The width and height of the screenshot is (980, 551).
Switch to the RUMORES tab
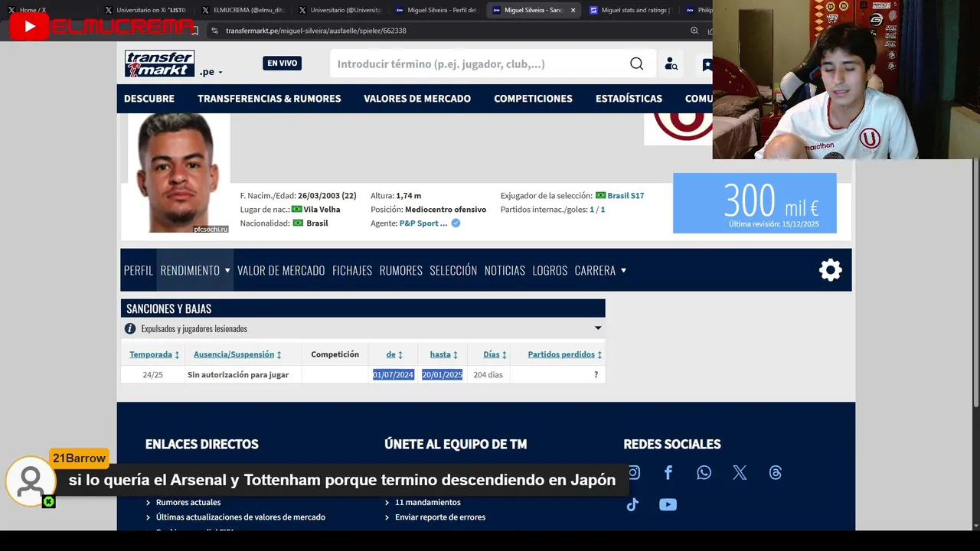[x=401, y=270]
